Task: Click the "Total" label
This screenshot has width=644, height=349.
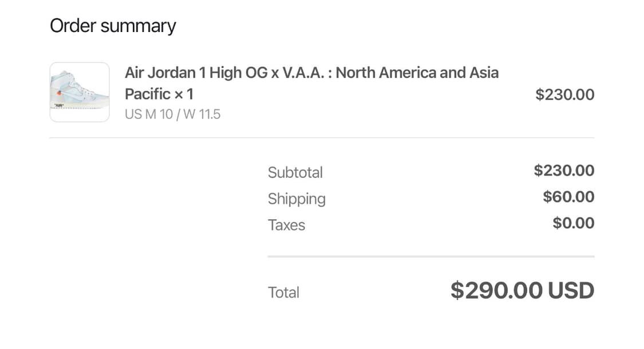Action: pyautogui.click(x=283, y=292)
